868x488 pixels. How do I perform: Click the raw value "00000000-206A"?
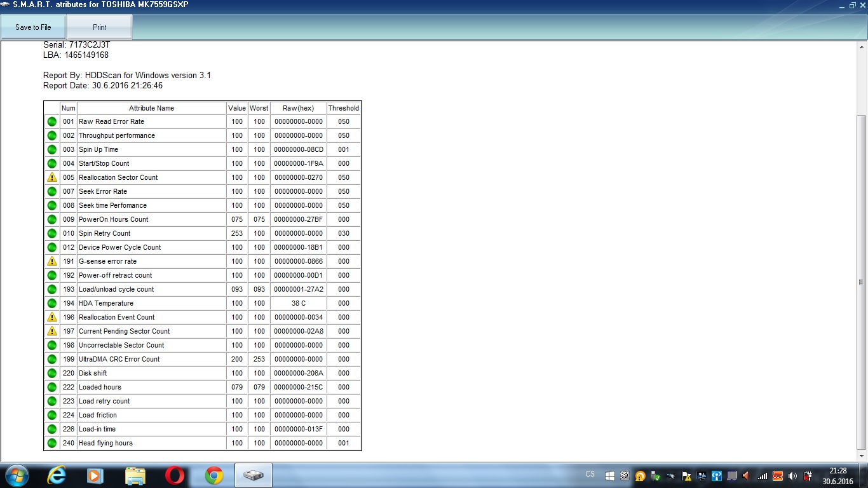(x=299, y=373)
